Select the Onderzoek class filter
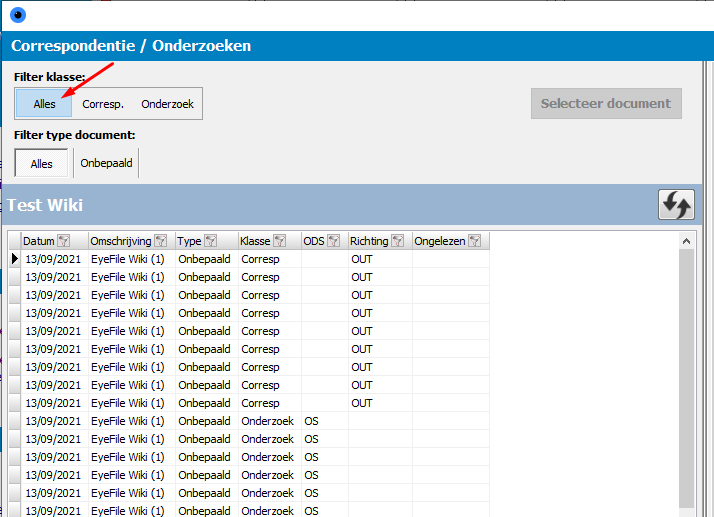Screen dimensions: 714x517 pyautogui.click(x=167, y=104)
